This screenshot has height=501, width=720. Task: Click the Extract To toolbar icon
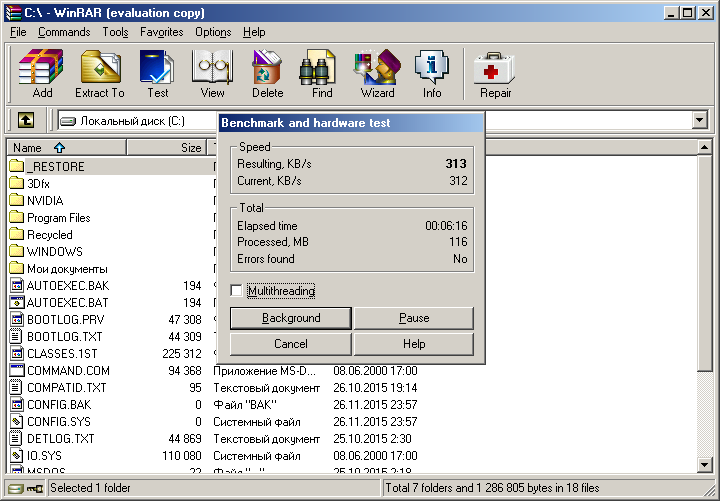tap(99, 74)
